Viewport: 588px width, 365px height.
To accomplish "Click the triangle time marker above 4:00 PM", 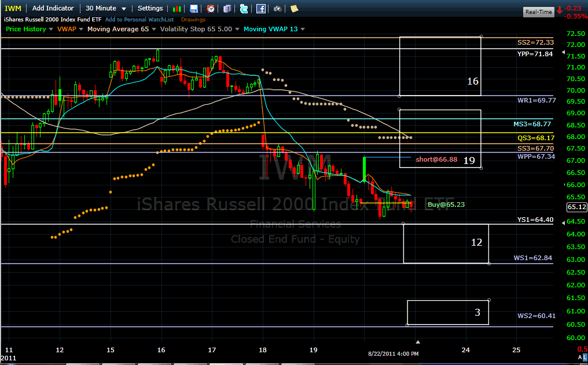I will (418, 342).
